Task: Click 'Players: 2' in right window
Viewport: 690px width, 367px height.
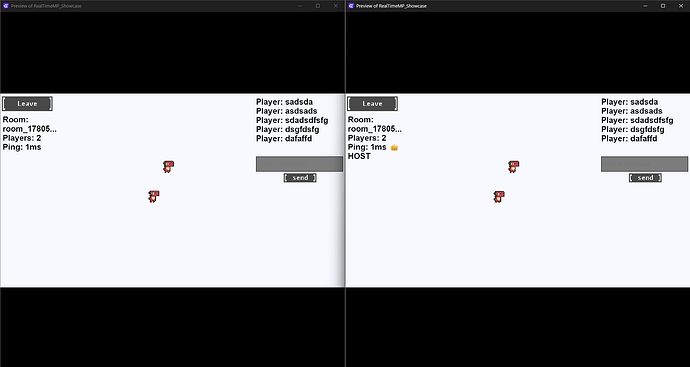Action: tap(367, 138)
